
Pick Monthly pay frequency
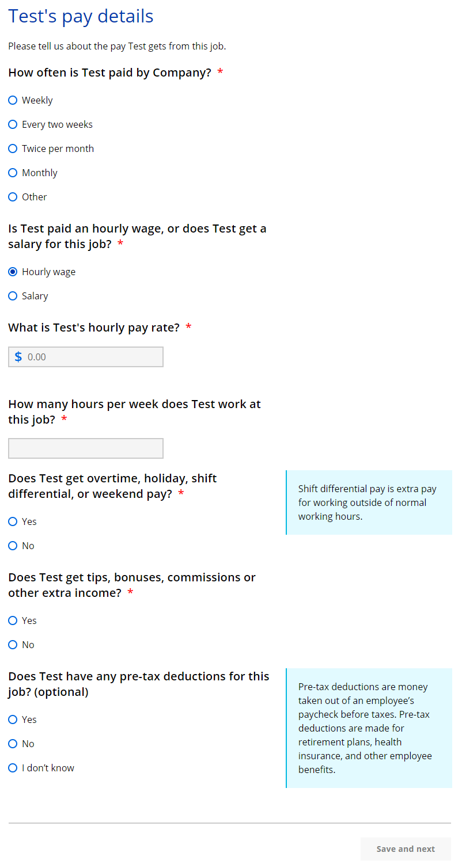tap(13, 173)
